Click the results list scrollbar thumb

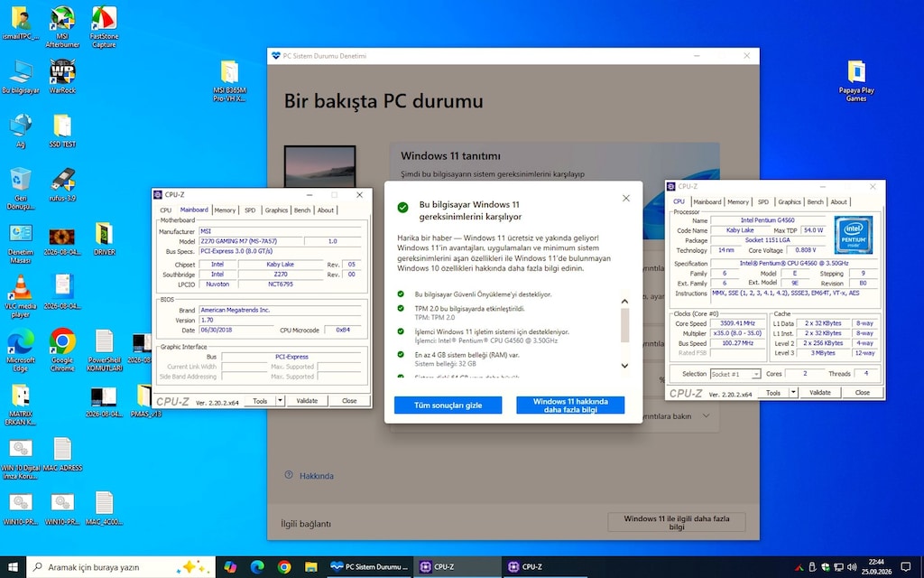coord(624,325)
